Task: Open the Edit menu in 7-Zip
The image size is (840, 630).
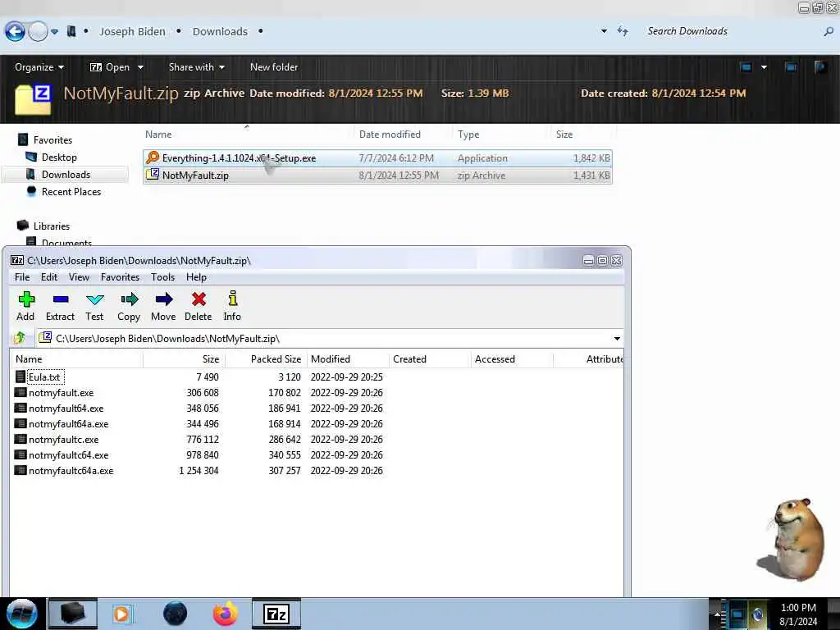Action: point(48,277)
